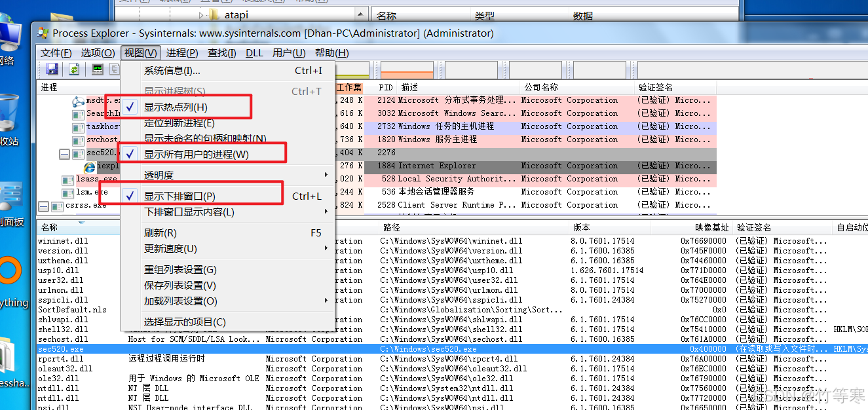Screen dimensions: 868x410
Task: Select the SortDefault.nls row
Action: pyautogui.click(x=452, y=310)
